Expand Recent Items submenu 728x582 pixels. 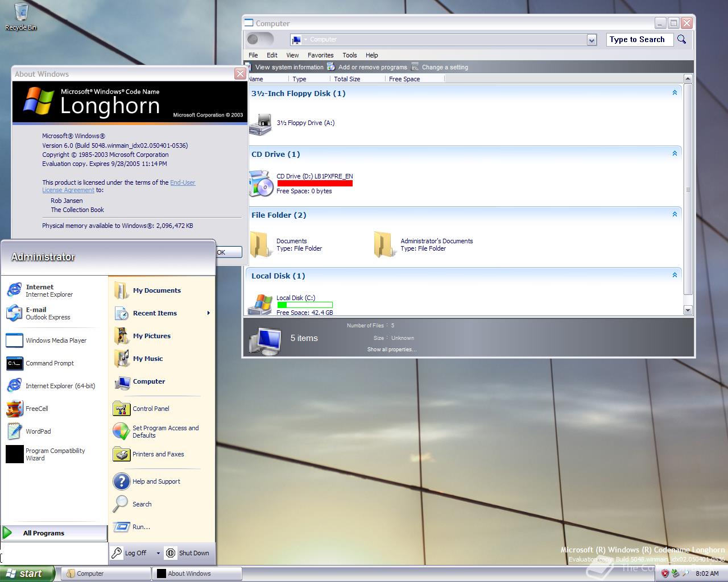point(208,313)
